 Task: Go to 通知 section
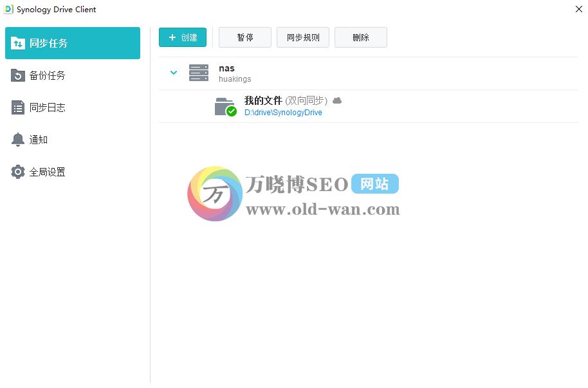(x=73, y=140)
